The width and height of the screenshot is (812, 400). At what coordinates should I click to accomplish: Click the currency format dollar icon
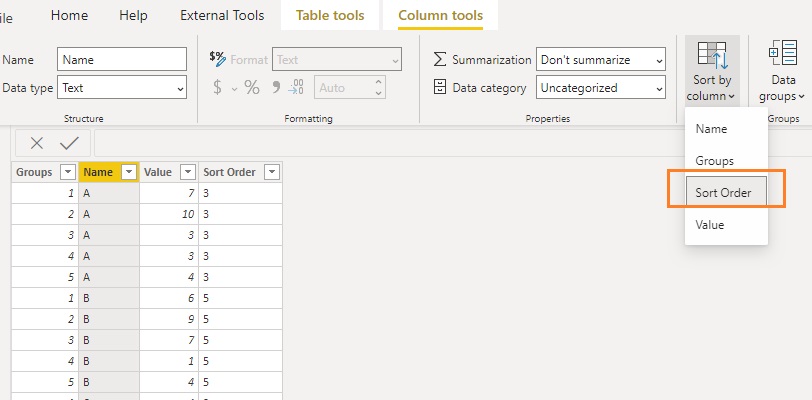click(x=218, y=88)
